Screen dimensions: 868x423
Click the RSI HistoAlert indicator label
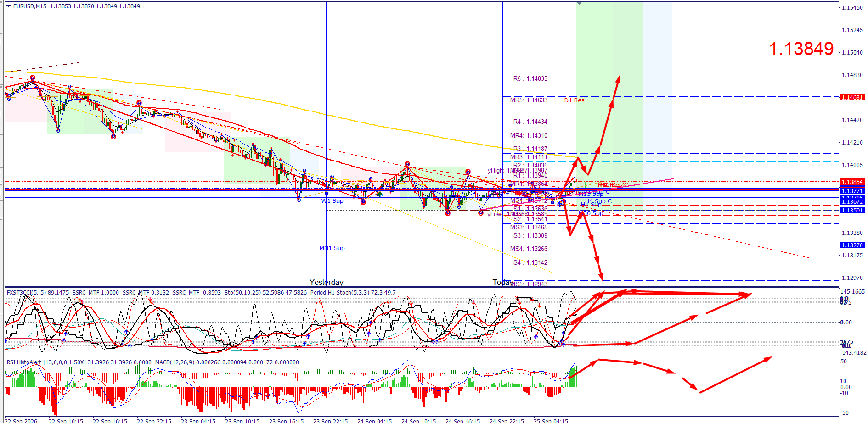(79, 362)
